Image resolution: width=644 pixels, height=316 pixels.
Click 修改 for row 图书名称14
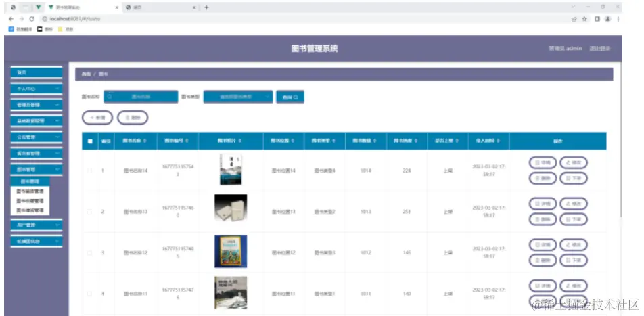tap(574, 162)
